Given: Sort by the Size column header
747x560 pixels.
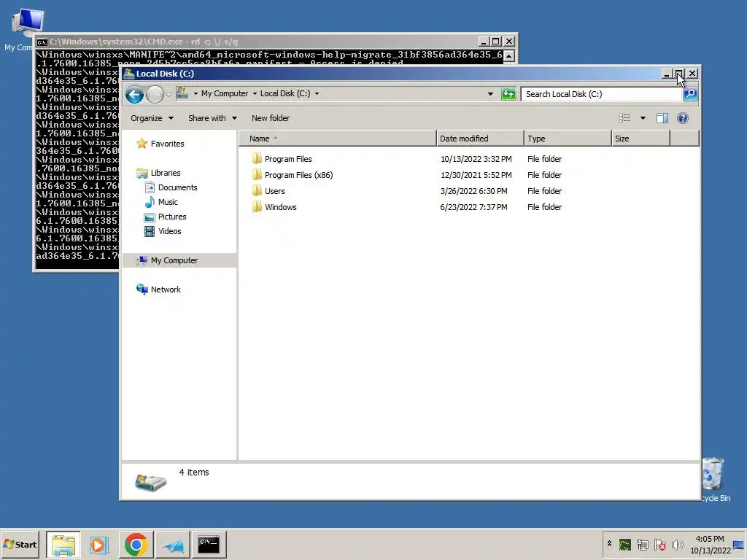Looking at the screenshot, I should point(640,139).
